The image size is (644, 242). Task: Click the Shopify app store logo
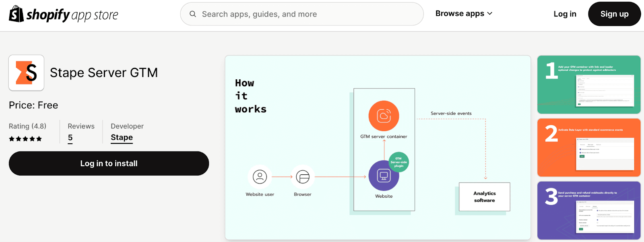click(64, 14)
